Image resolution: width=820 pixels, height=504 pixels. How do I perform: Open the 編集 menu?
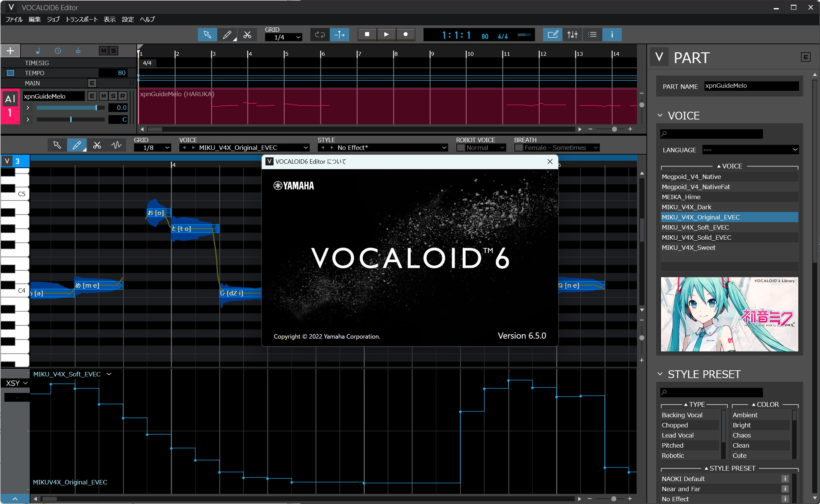(x=34, y=20)
